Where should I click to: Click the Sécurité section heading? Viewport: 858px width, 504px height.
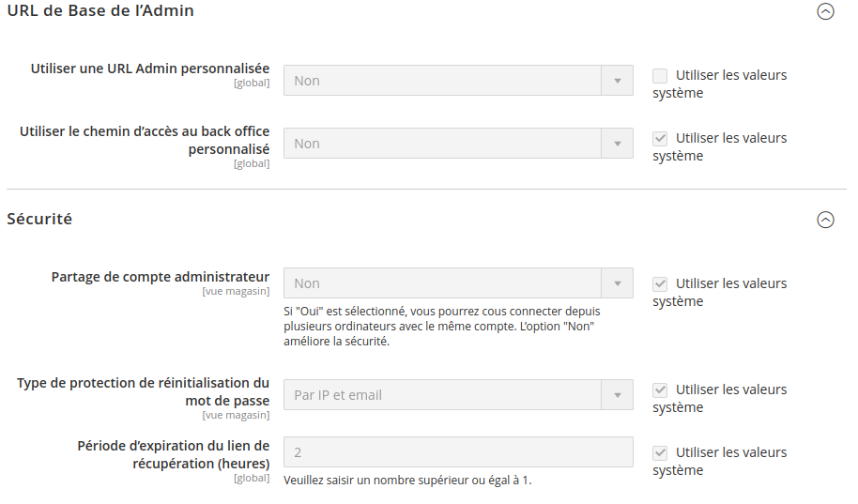pos(39,219)
